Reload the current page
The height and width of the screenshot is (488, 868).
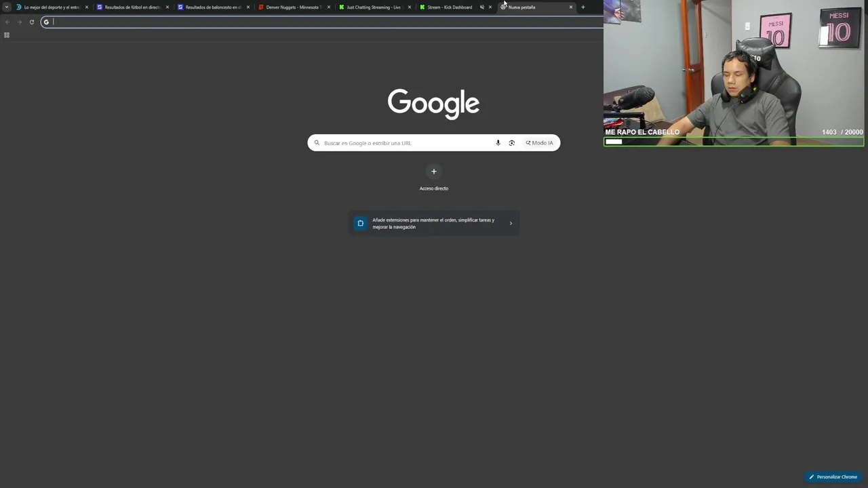click(31, 22)
